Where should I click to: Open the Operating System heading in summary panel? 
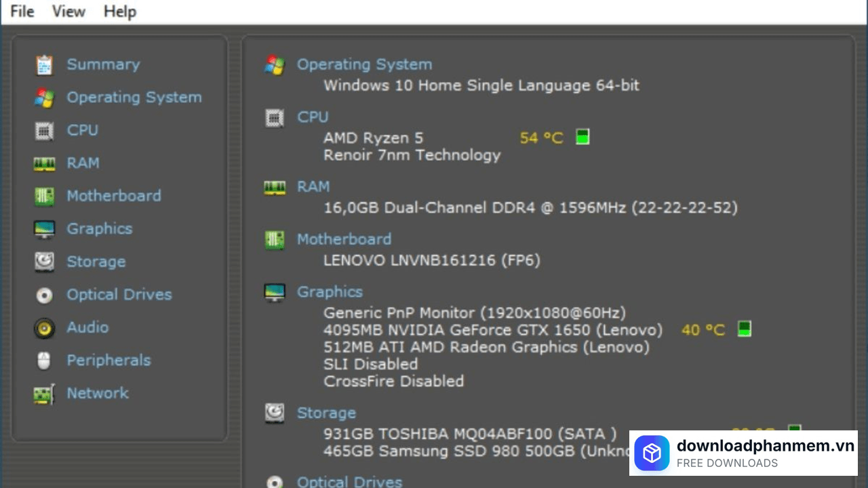pyautogui.click(x=364, y=64)
